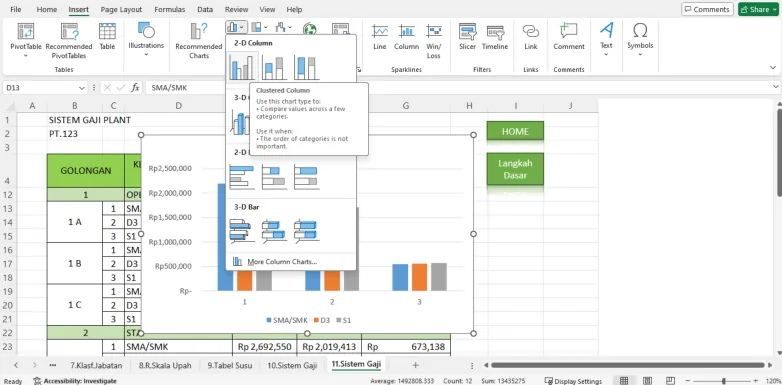The width and height of the screenshot is (782, 385).
Task: Insert a new Comment from ribbon
Action: click(569, 36)
